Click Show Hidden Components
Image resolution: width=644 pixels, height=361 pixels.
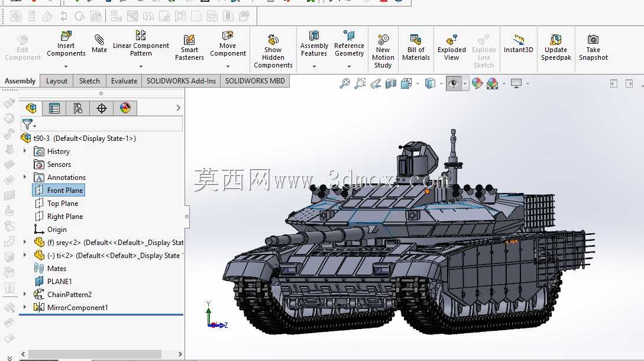273,51
